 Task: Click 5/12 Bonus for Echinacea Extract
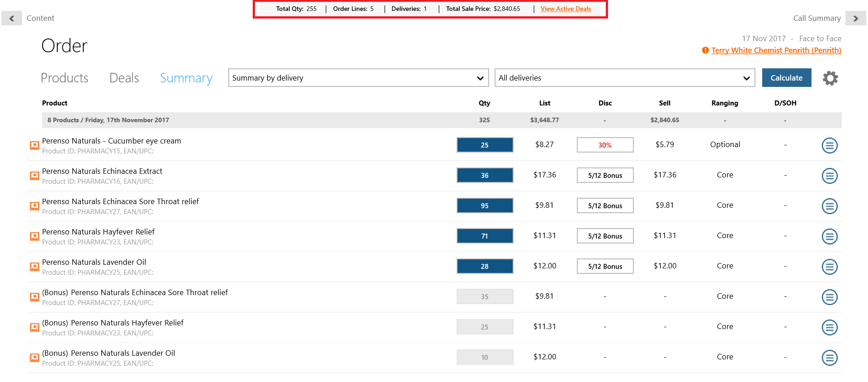tap(605, 175)
